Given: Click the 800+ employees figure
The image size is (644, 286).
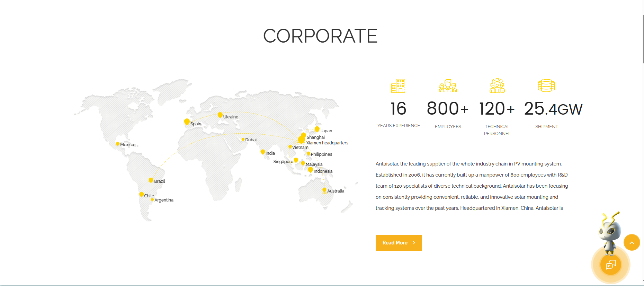Looking at the screenshot, I should point(448,109).
